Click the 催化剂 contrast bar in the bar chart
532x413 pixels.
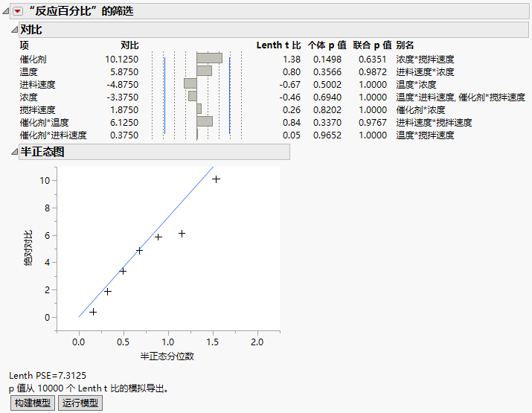pos(209,58)
